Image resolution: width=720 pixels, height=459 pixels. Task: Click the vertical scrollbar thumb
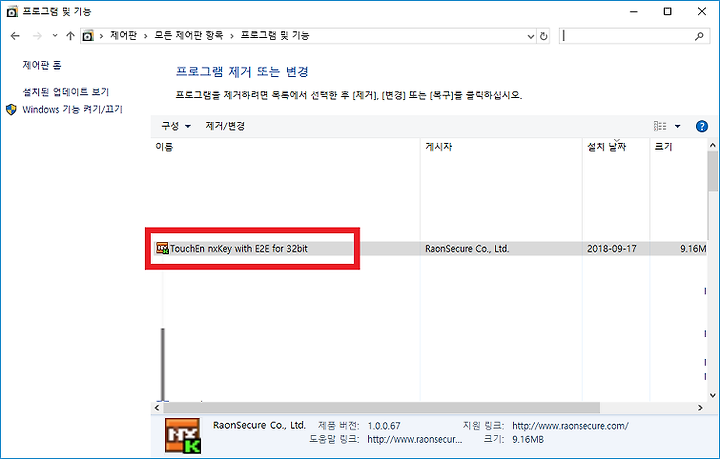coord(713,171)
